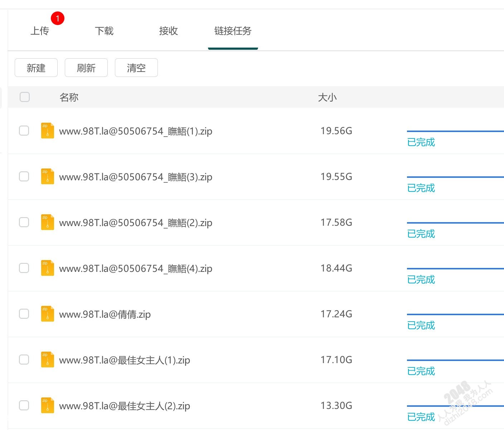This screenshot has width=504, height=430.
Task: Click zip icon of 50506754 (3) file
Action: click(48, 176)
